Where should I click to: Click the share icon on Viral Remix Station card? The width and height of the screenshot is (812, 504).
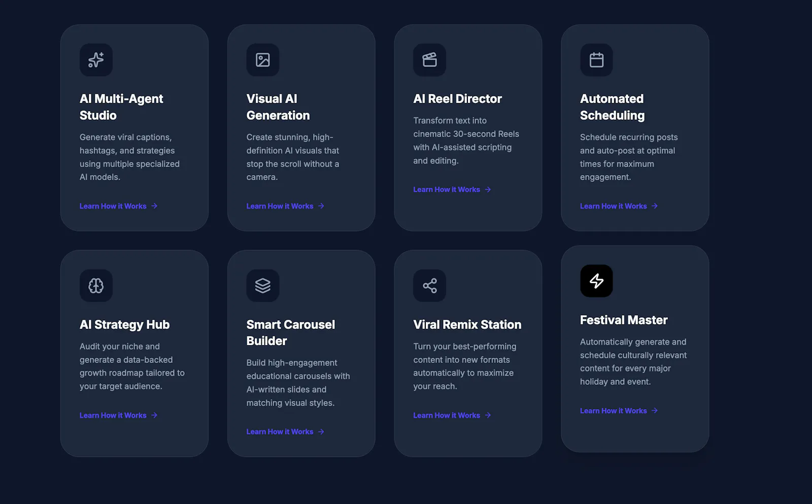pos(430,286)
